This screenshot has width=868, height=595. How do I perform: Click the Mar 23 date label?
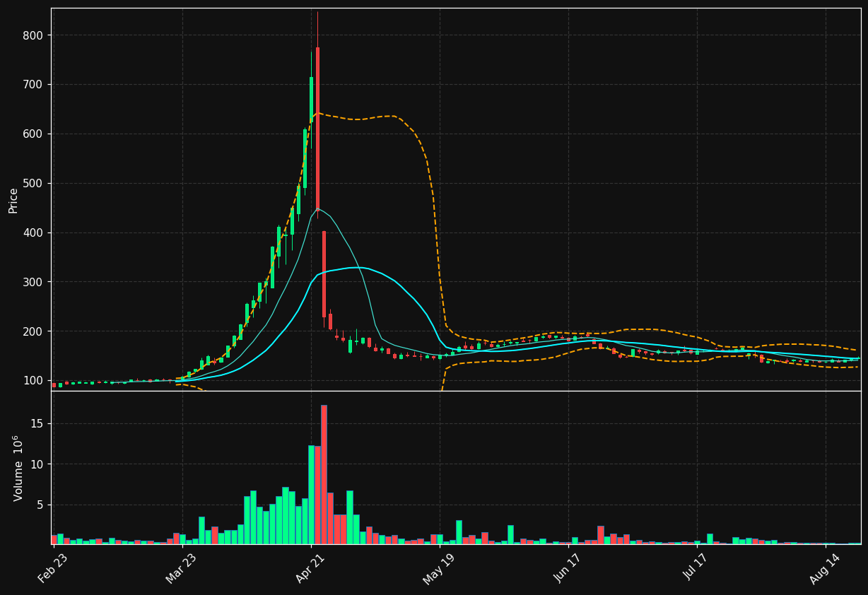pos(181,568)
